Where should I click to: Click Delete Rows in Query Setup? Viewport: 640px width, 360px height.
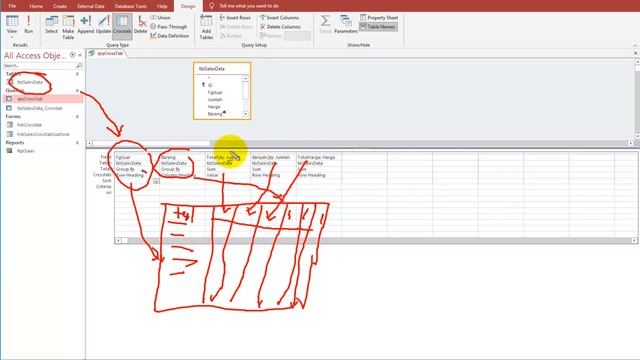[x=236, y=27]
